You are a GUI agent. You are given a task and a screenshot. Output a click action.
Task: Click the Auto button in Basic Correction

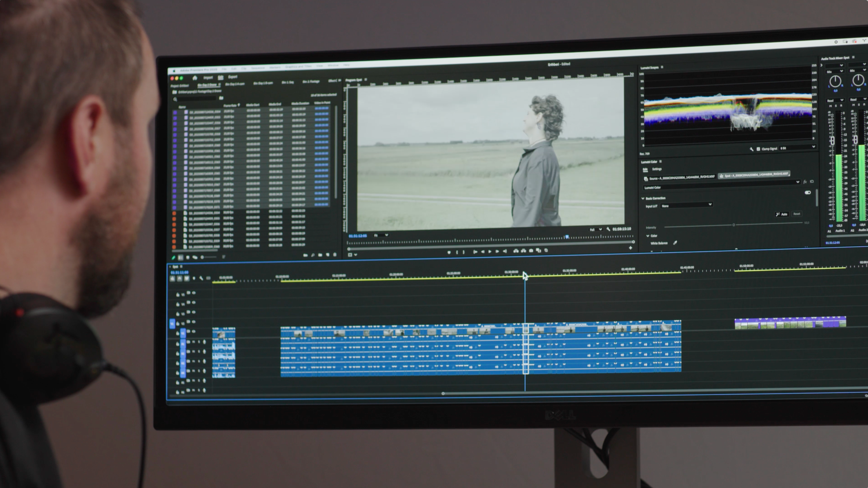(x=782, y=214)
